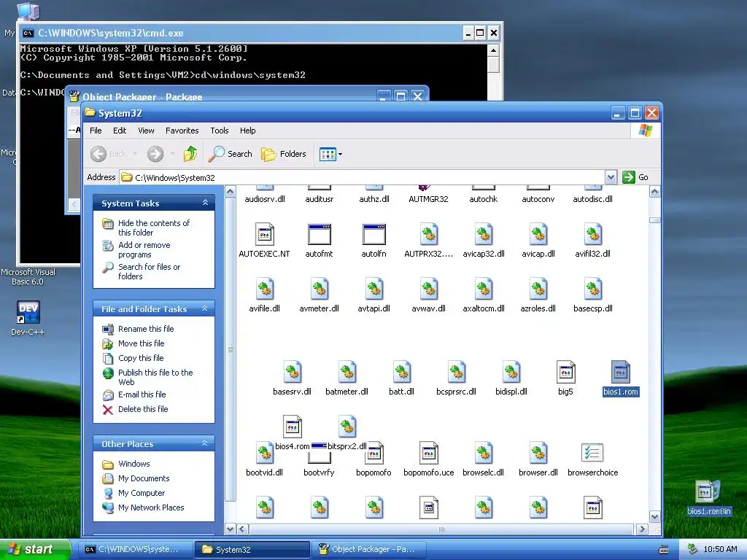The width and height of the screenshot is (747, 560).
Task: Click Move this file
Action: tap(141, 343)
